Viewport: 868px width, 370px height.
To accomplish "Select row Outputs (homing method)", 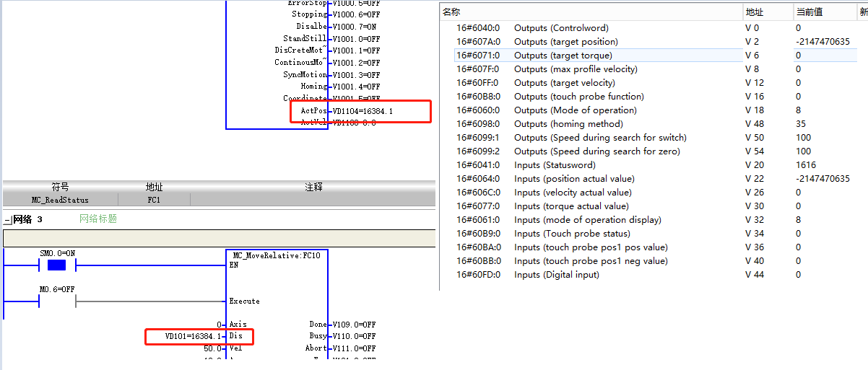I will 654,124.
